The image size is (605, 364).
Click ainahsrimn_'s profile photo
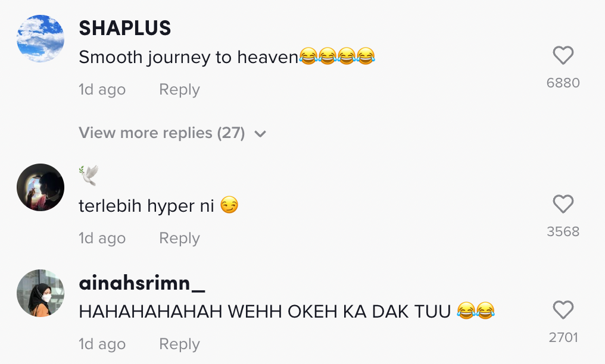(x=40, y=293)
